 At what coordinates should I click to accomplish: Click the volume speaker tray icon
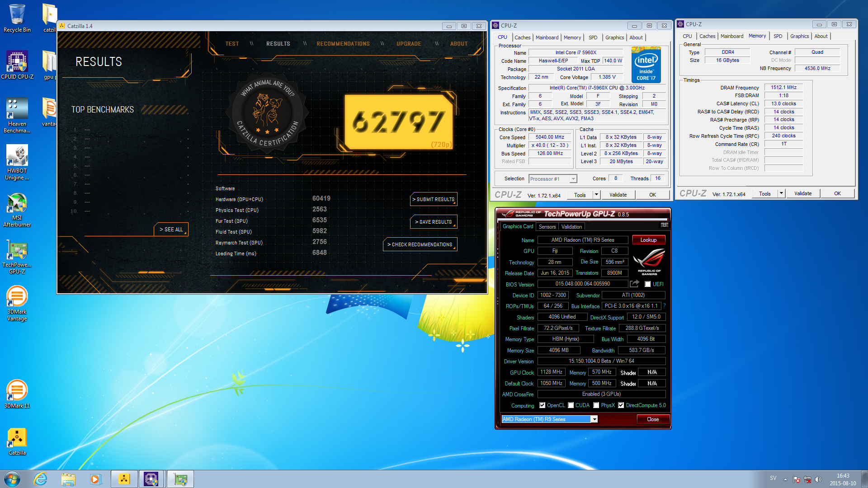coord(818,479)
